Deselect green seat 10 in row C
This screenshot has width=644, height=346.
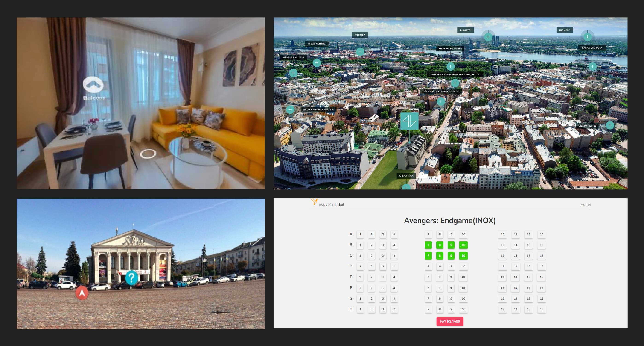tap(463, 256)
